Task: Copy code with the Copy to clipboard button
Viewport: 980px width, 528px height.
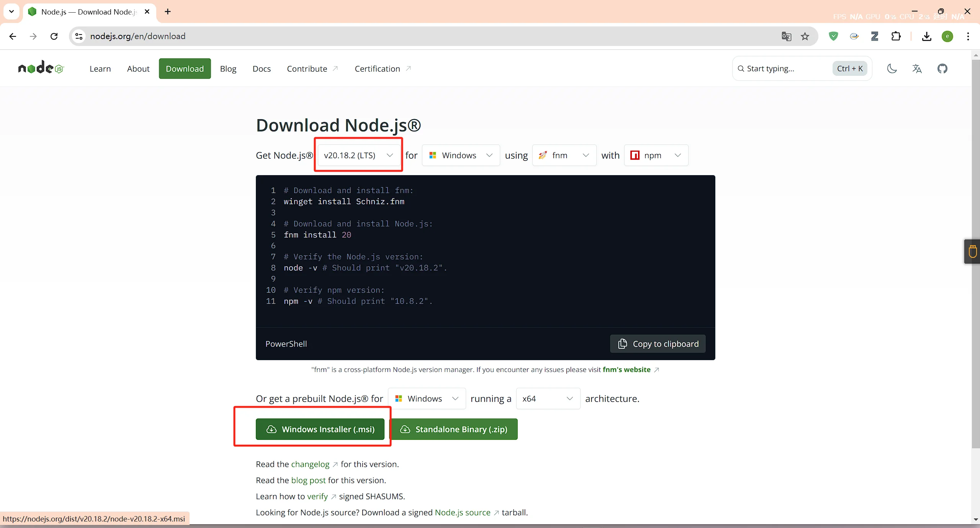Action: coord(658,344)
